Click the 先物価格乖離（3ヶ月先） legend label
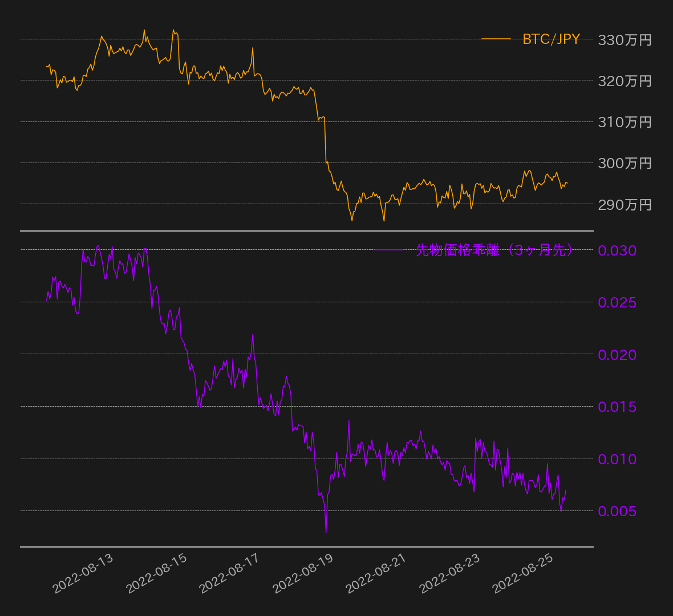The width and height of the screenshot is (673, 616). coord(494,250)
